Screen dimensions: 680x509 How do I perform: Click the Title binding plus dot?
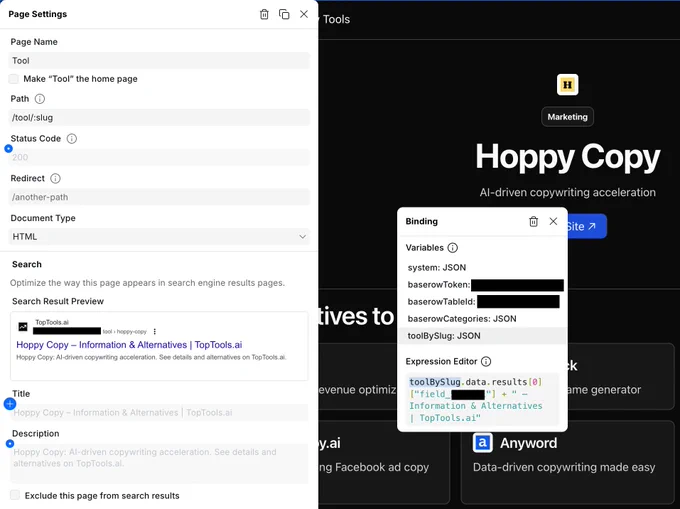pyautogui.click(x=10, y=404)
